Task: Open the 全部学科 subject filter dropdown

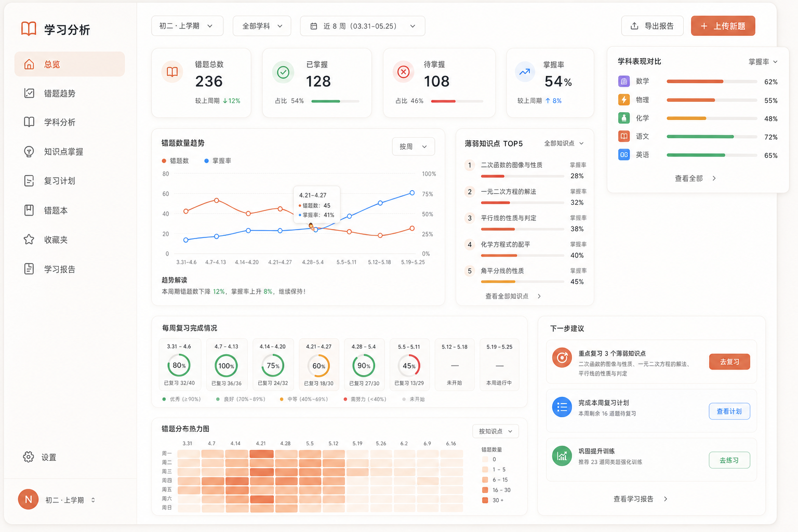Action: point(262,26)
